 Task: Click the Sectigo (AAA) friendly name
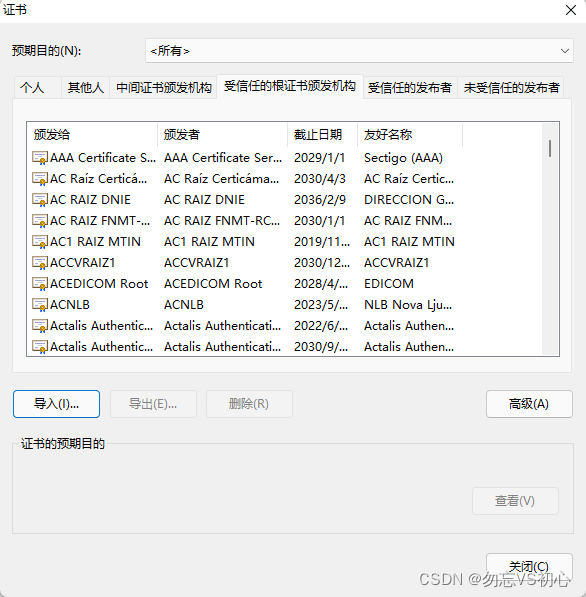(x=403, y=158)
